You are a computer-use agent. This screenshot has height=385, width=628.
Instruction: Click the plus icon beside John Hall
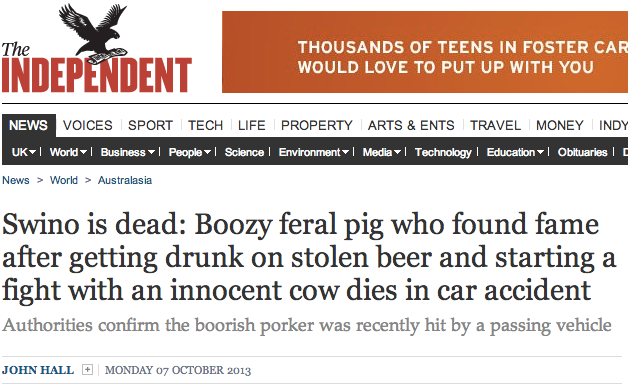[x=87, y=369]
